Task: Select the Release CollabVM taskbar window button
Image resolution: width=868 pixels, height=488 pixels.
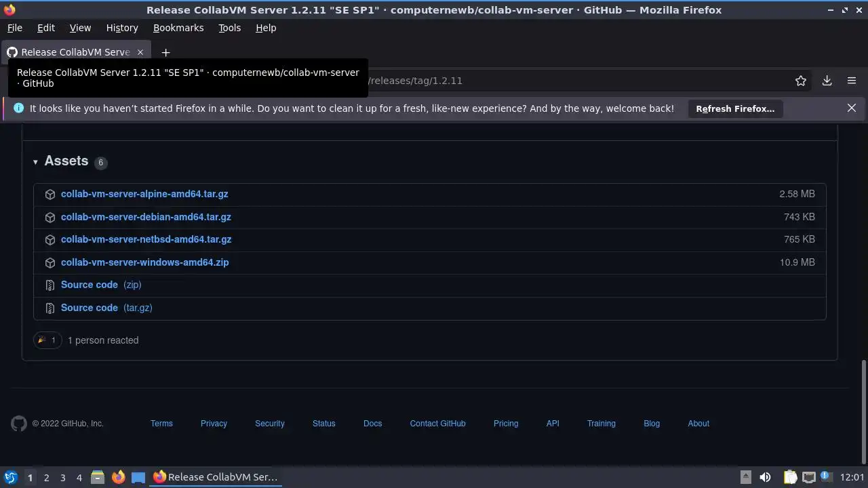Action: (216, 477)
